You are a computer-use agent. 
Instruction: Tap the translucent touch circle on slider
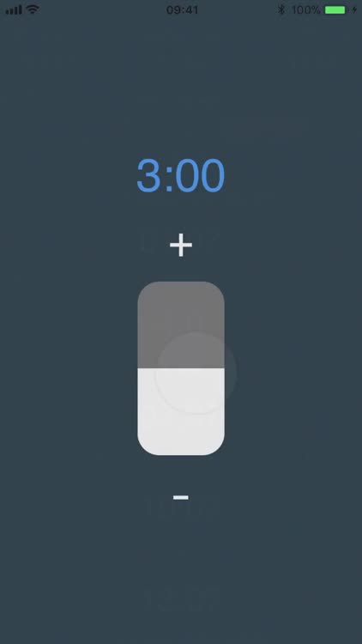(x=196, y=373)
